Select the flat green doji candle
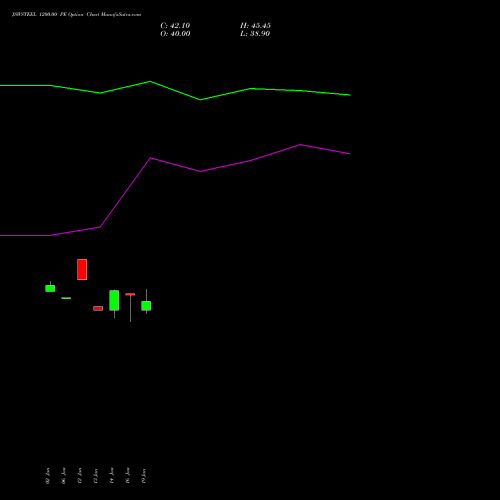500x500 pixels. [66, 298]
